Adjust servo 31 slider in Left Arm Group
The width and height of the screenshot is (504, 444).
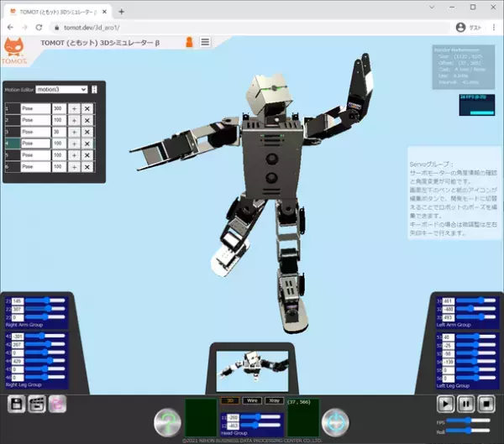(x=476, y=300)
